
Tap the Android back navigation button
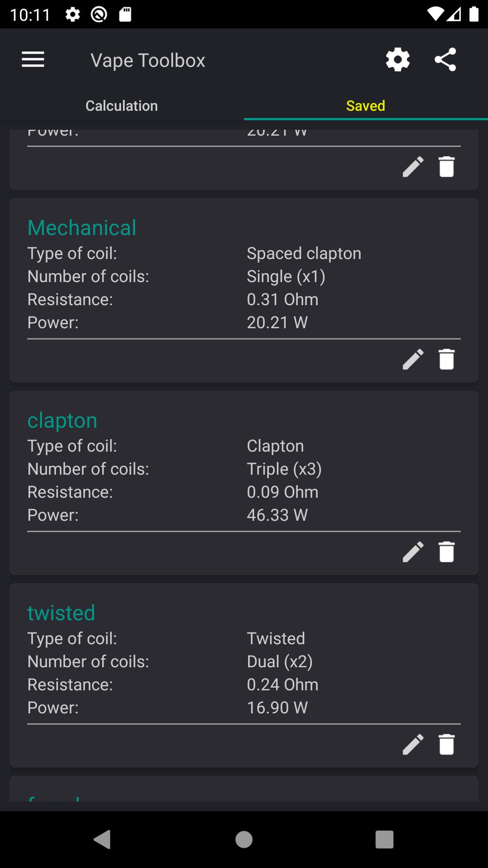pyautogui.click(x=102, y=840)
